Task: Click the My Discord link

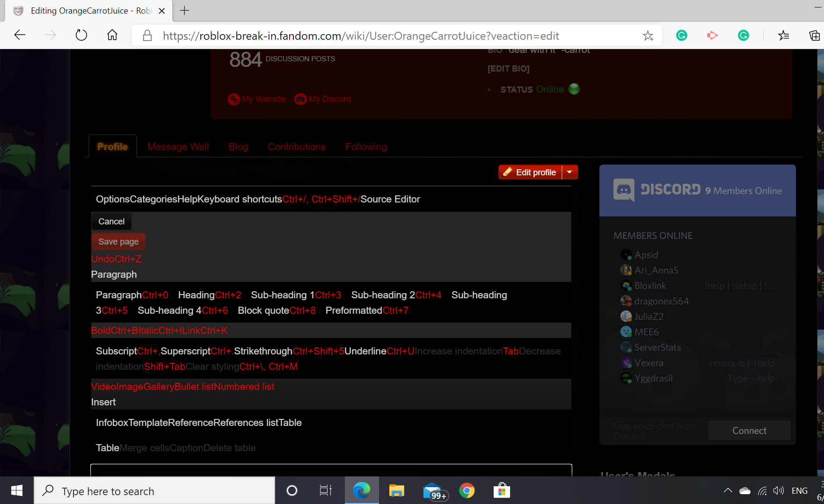Action: [x=323, y=99]
